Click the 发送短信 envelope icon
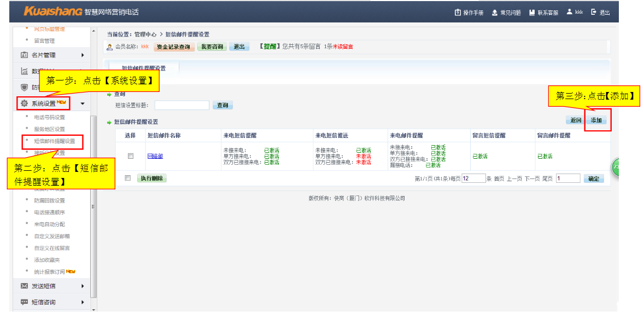The width and height of the screenshot is (644, 317). [x=24, y=286]
